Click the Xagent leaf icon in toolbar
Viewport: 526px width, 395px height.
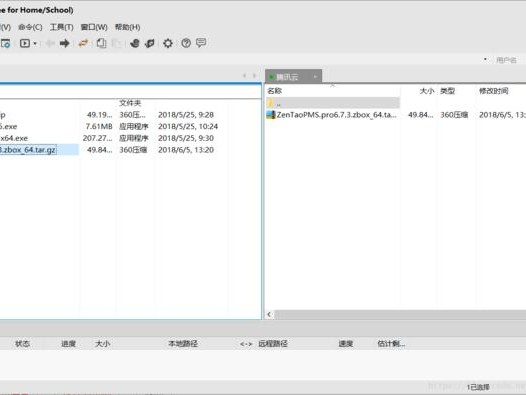click(x=150, y=43)
